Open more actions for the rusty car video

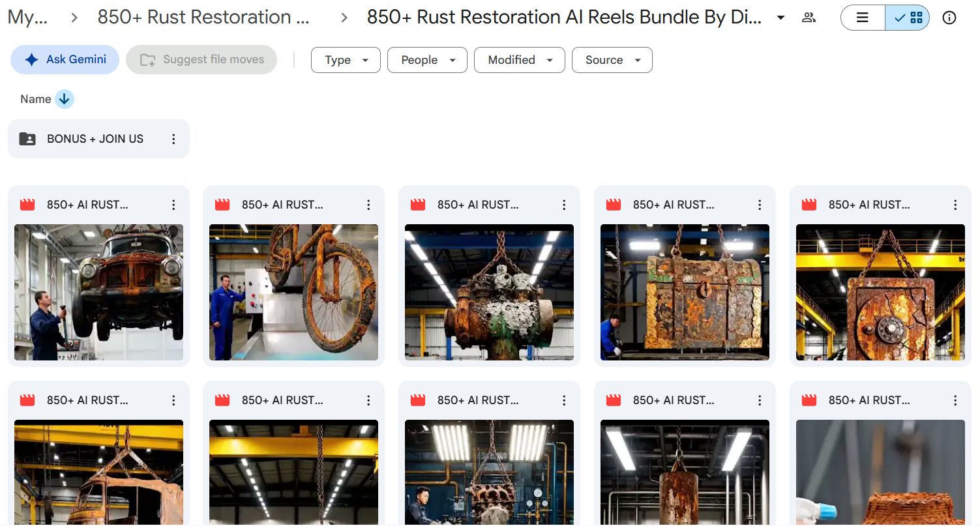(173, 205)
